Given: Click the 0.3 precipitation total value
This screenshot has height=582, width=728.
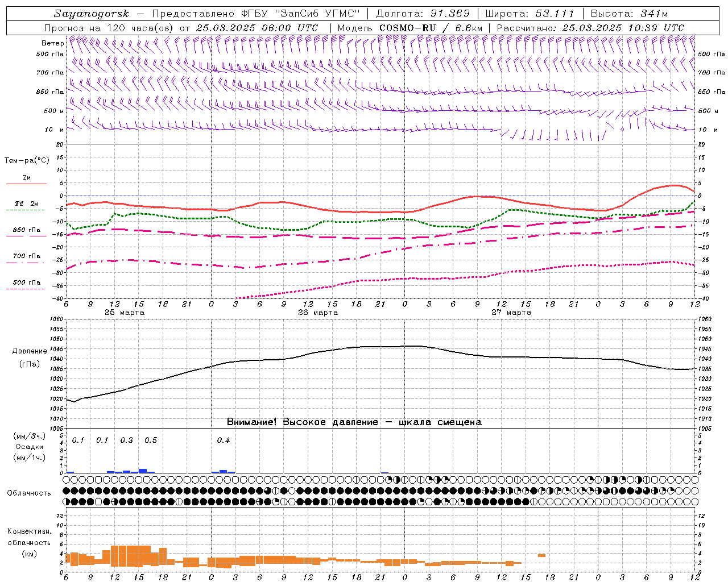Looking at the screenshot, I should click(126, 440).
